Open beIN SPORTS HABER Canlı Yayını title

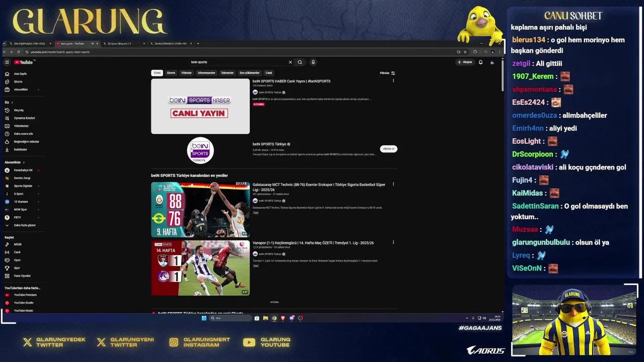pos(291,81)
